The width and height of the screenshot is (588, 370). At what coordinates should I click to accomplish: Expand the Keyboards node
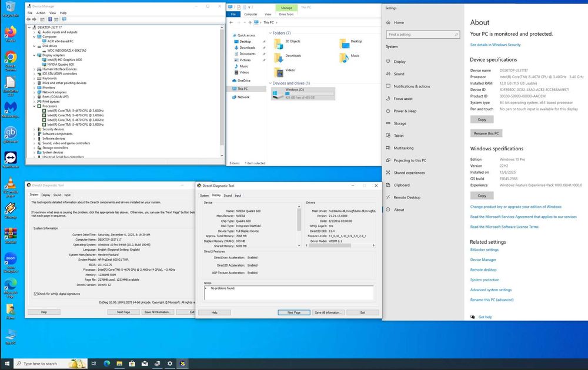(x=34, y=78)
